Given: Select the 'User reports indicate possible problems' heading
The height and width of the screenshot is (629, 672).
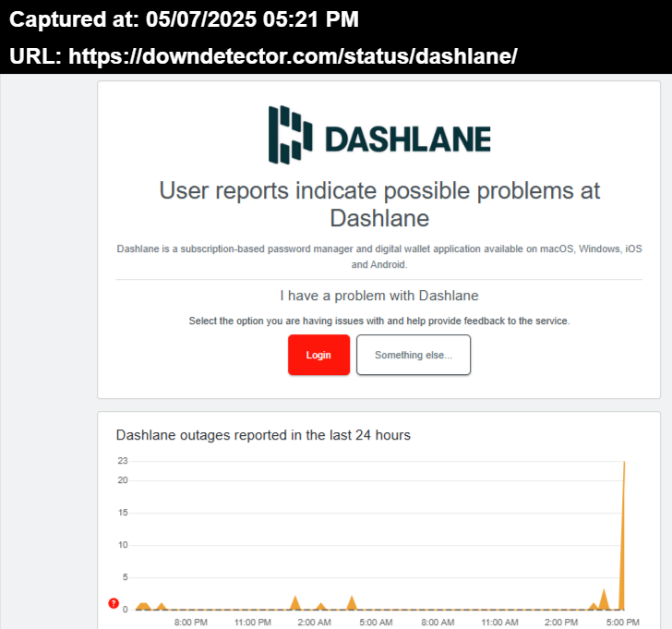Looking at the screenshot, I should 379,204.
